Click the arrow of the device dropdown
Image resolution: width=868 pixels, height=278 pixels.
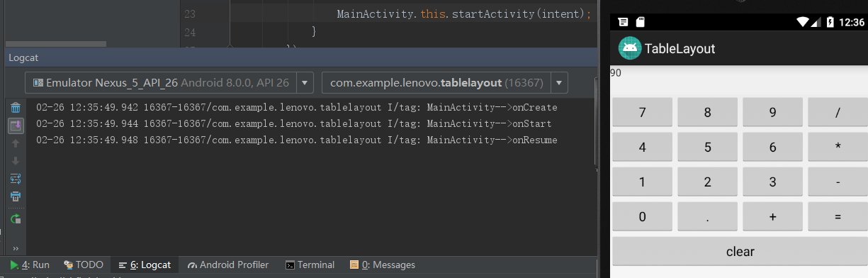point(305,83)
